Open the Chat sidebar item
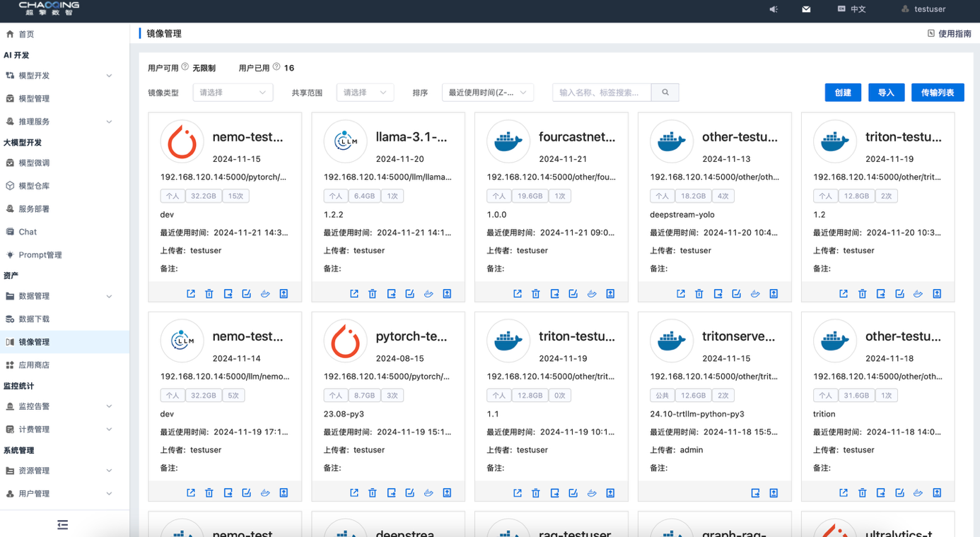The width and height of the screenshot is (980, 537). (28, 232)
